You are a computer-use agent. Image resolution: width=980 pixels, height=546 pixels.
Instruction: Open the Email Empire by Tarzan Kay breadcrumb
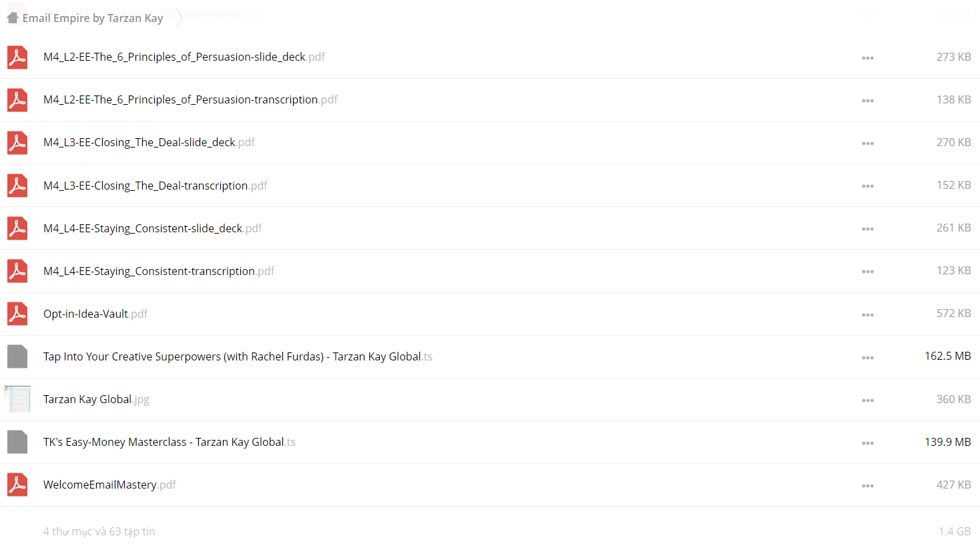pyautogui.click(x=93, y=18)
